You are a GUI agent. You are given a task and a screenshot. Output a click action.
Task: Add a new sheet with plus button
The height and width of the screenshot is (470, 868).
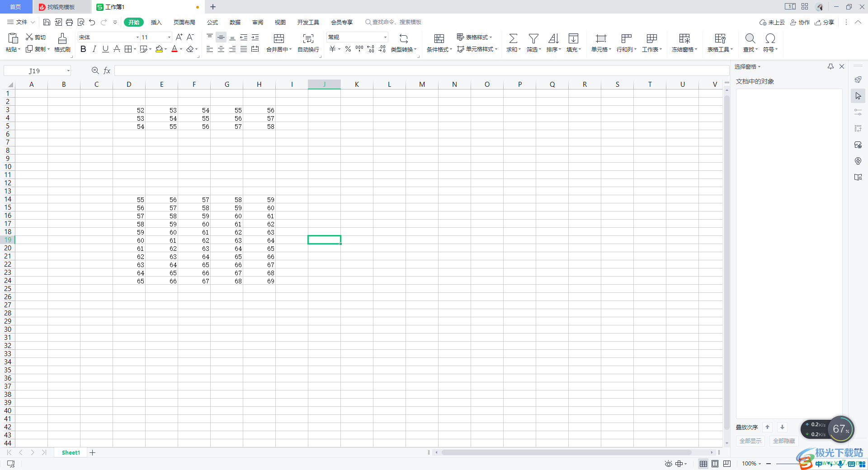point(92,452)
